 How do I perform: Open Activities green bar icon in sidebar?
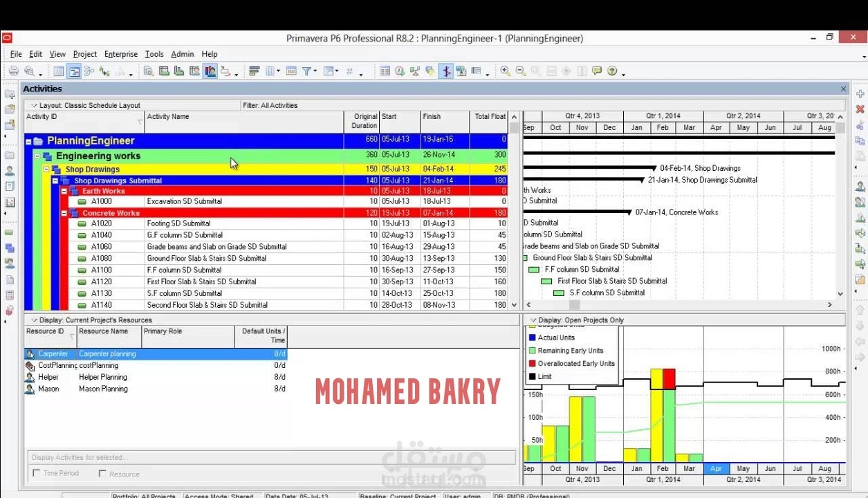(10, 232)
